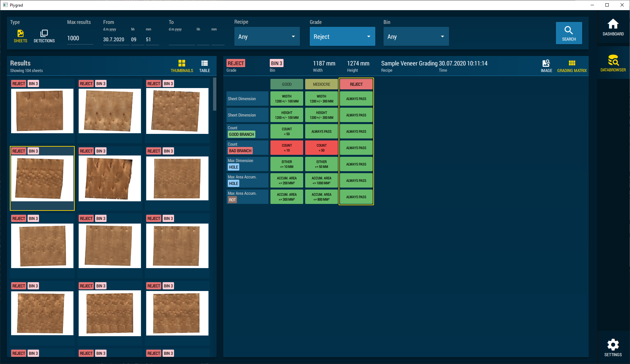Click GOOD Count < 50 cell
630x364 pixels.
tap(286, 131)
